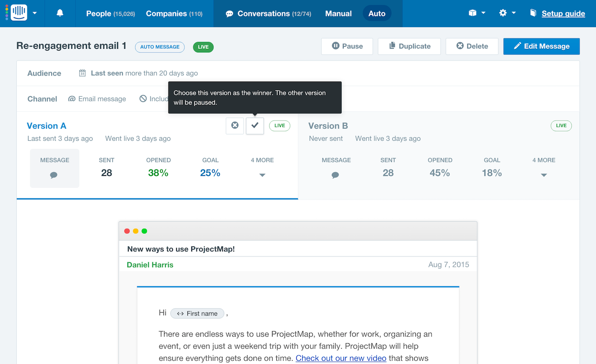
Task: Open the settings gear icon
Action: (503, 13)
